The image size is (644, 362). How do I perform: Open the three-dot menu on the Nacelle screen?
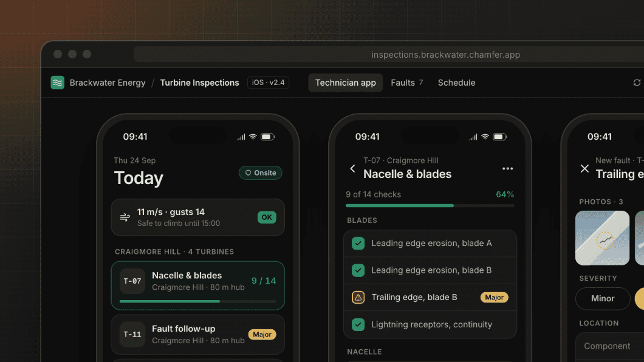[x=508, y=168]
